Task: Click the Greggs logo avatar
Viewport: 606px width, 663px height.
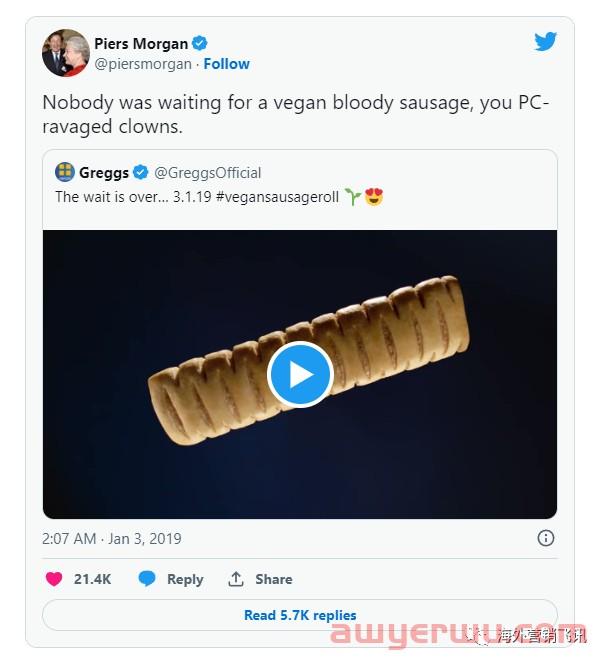Action: [x=65, y=172]
